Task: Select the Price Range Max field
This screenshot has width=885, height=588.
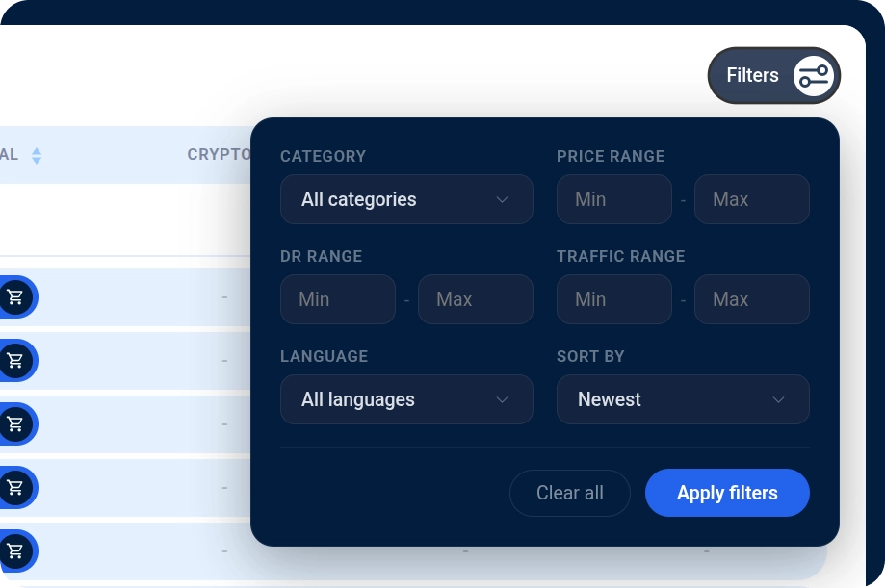Action: coord(751,199)
